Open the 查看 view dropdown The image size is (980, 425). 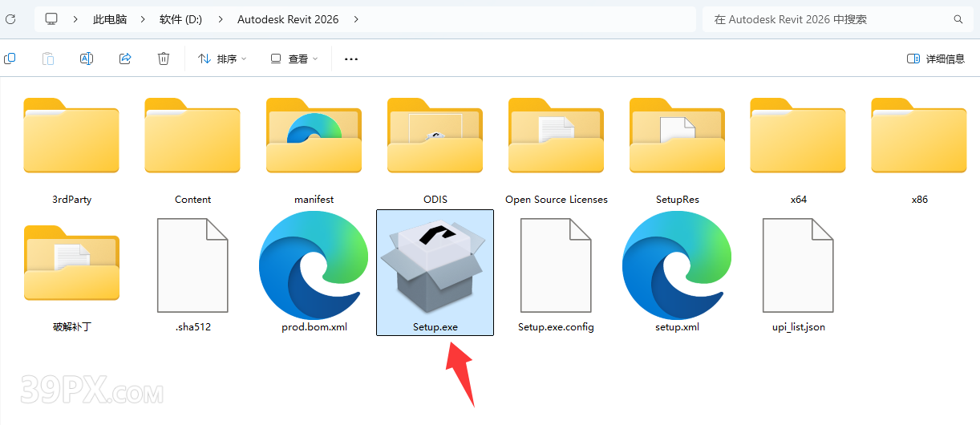[x=294, y=59]
